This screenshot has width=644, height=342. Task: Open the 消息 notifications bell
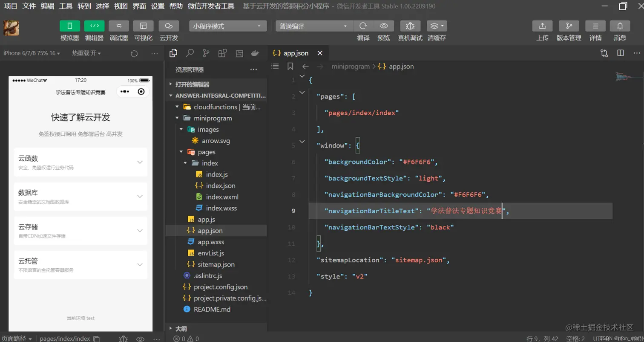(620, 26)
